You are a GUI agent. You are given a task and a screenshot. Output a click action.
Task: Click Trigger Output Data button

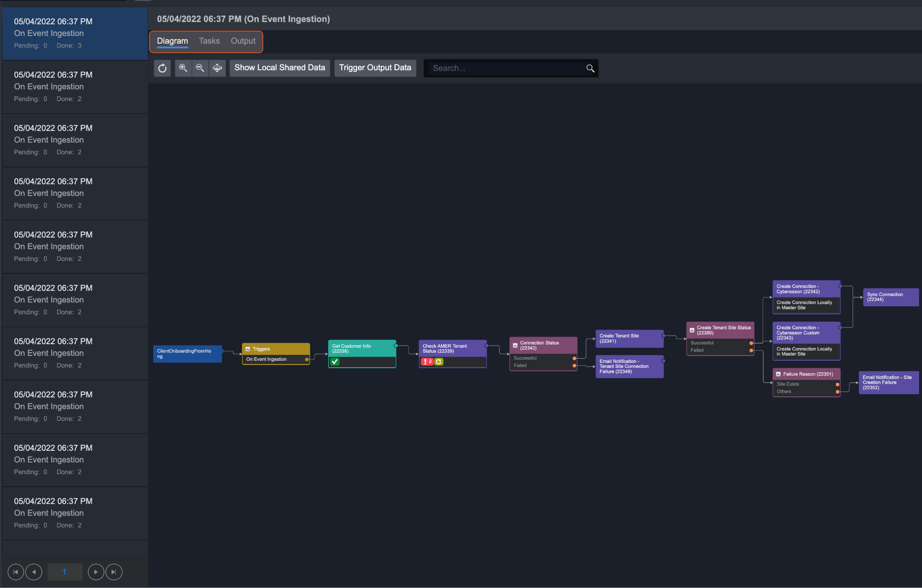375,68
